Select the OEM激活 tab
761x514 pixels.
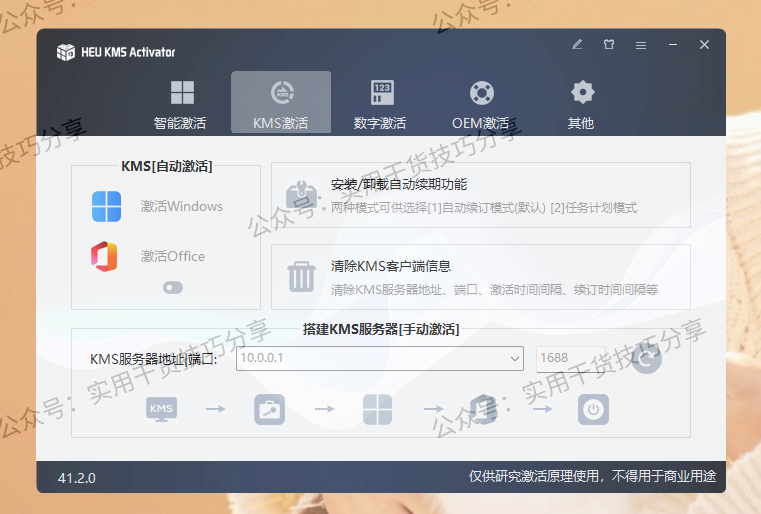pos(481,103)
